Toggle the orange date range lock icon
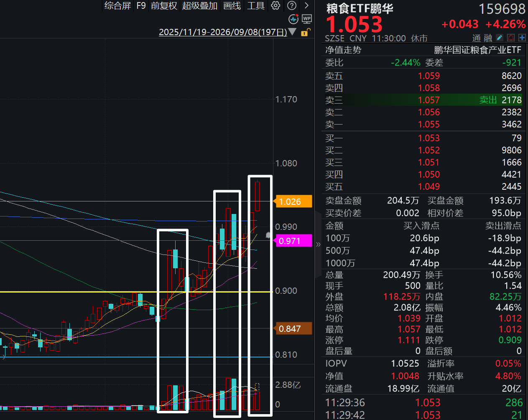This screenshot has width=528, height=420. [x=306, y=32]
